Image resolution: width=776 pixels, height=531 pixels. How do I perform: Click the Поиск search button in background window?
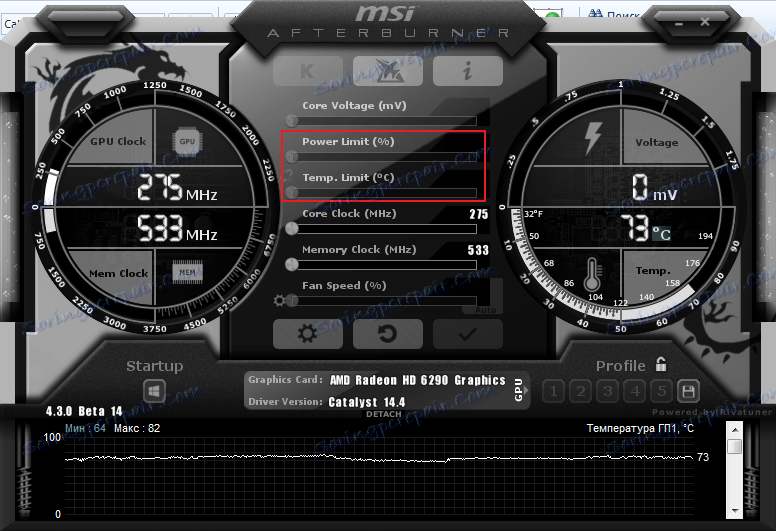tap(616, 13)
